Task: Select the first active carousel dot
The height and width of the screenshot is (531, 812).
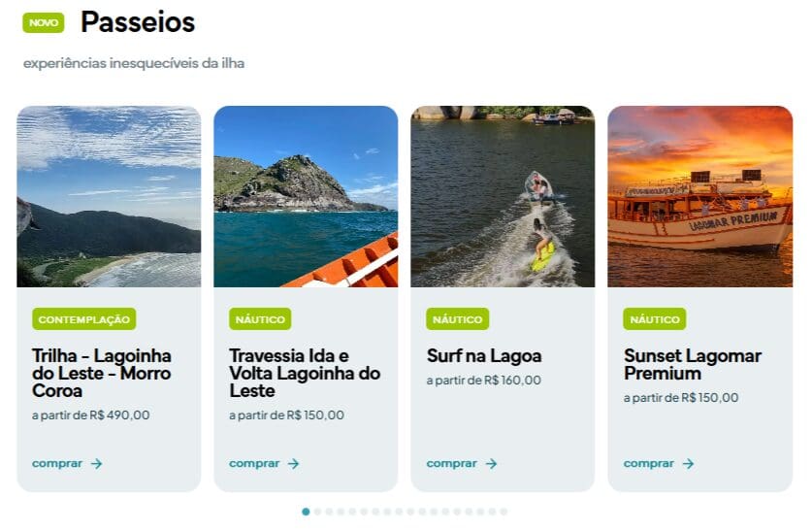Action: coord(306,512)
